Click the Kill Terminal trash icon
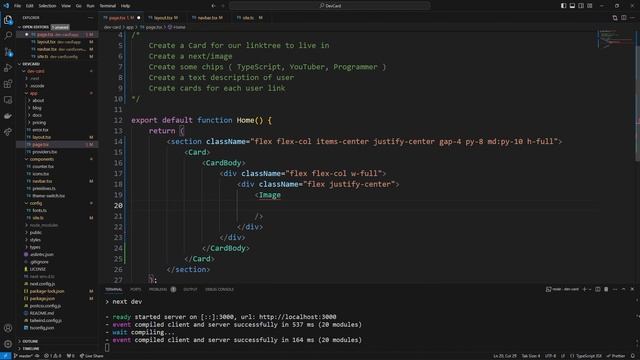Image resolution: width=640 pixels, height=360 pixels. click(606, 289)
